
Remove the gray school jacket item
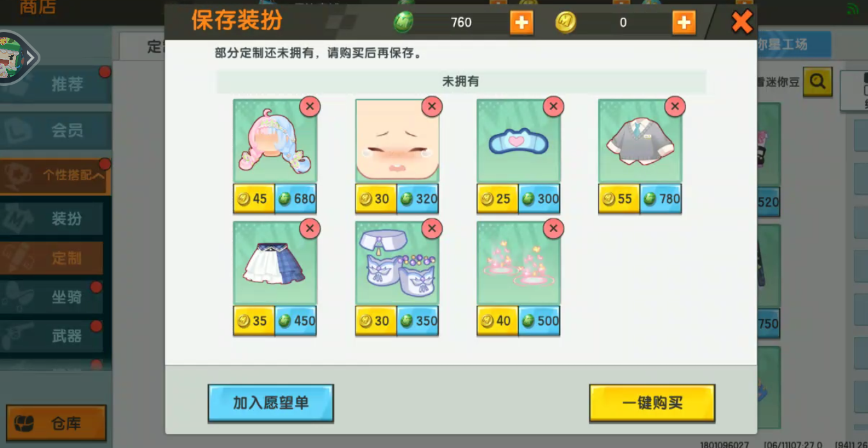tap(675, 106)
